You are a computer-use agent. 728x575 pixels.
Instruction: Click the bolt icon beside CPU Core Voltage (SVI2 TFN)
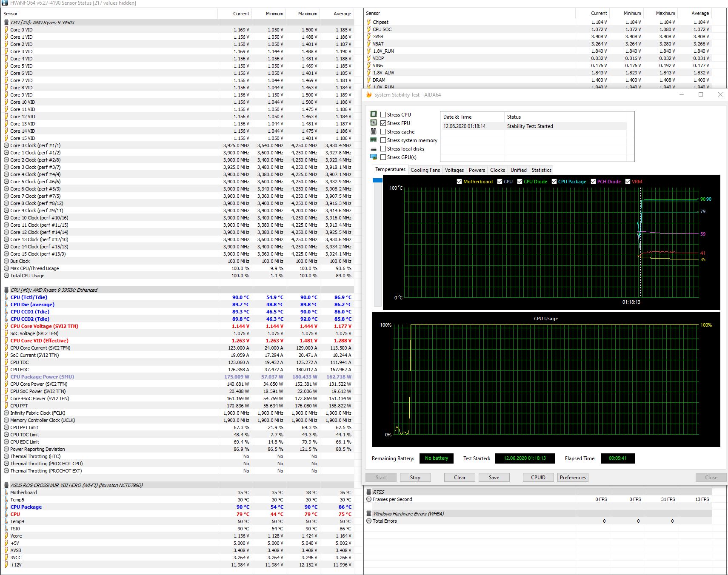[x=6, y=326]
